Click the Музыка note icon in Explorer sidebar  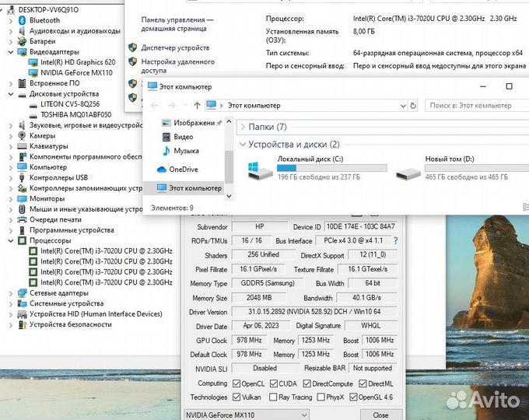[x=166, y=151]
